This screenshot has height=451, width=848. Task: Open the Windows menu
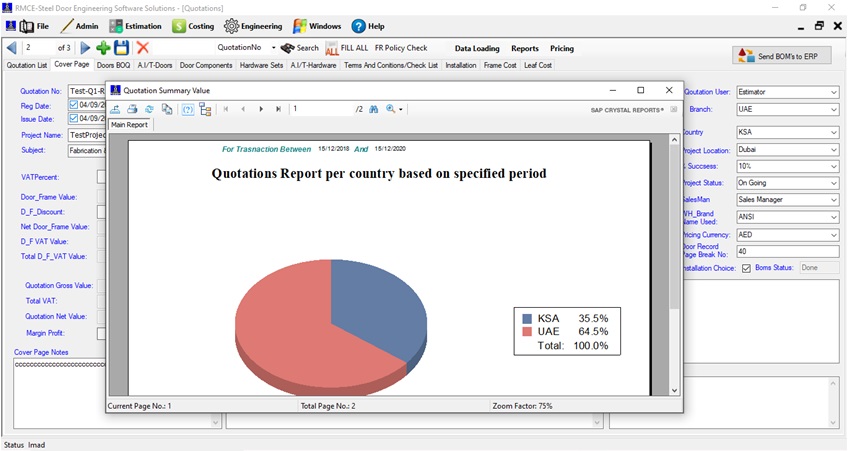coord(317,26)
